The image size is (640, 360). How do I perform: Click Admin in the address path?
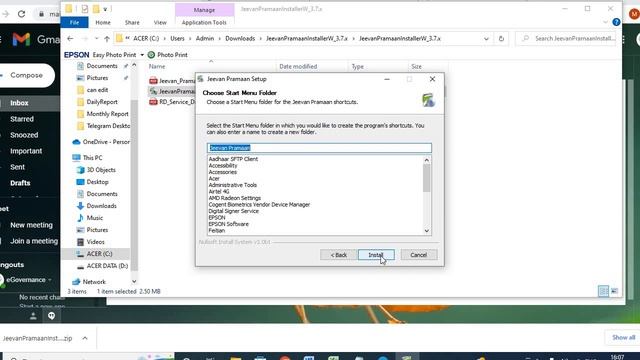(205, 38)
